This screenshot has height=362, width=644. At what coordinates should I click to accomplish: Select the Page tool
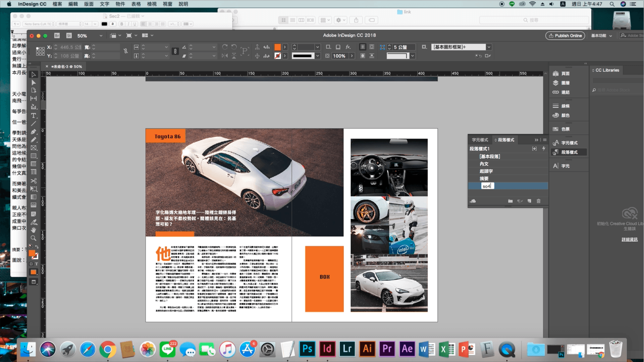point(34,90)
